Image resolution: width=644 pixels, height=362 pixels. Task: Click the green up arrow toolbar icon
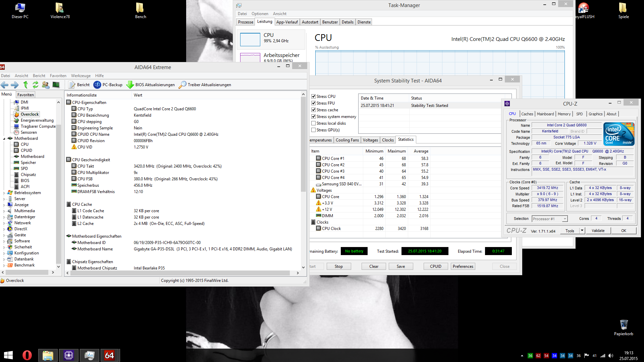[x=25, y=85]
